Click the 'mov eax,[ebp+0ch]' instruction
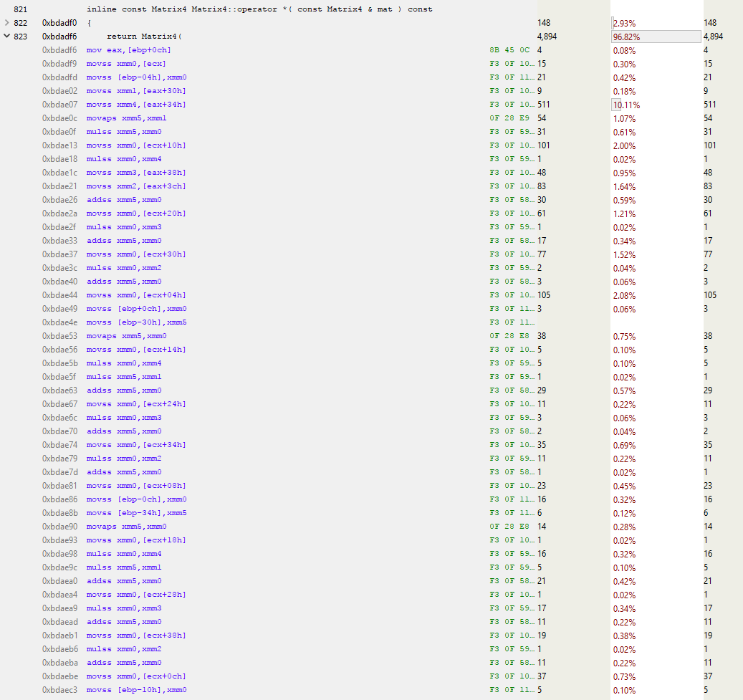This screenshot has height=700, width=743. coord(128,50)
